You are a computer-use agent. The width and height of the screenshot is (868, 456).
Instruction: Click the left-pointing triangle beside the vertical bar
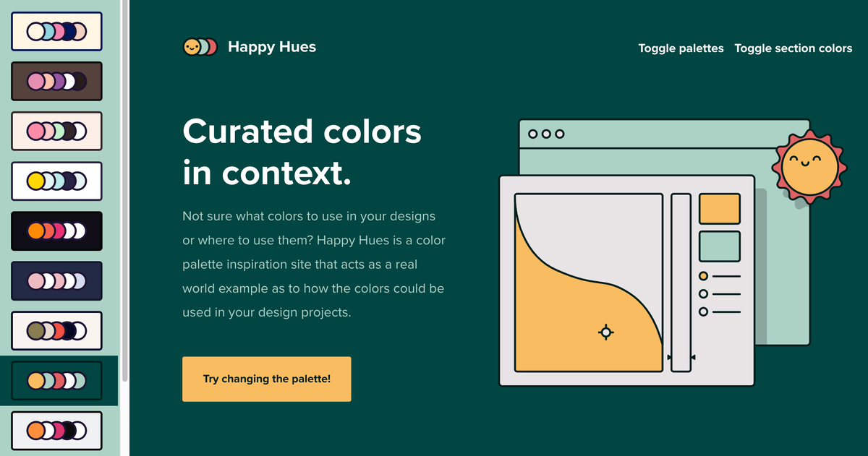pyautogui.click(x=693, y=357)
